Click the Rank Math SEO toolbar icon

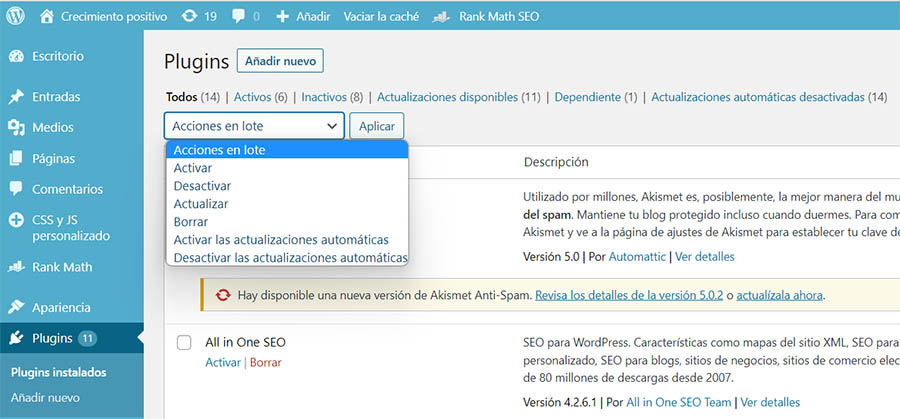pos(442,17)
